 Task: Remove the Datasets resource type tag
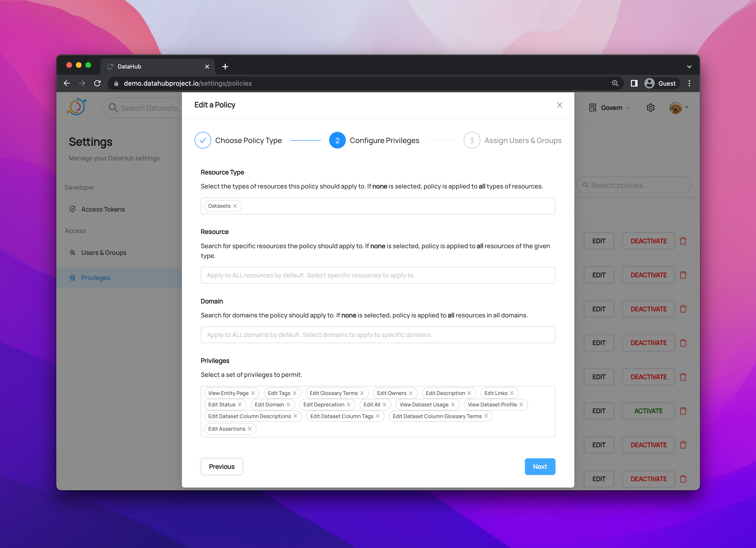tap(235, 206)
